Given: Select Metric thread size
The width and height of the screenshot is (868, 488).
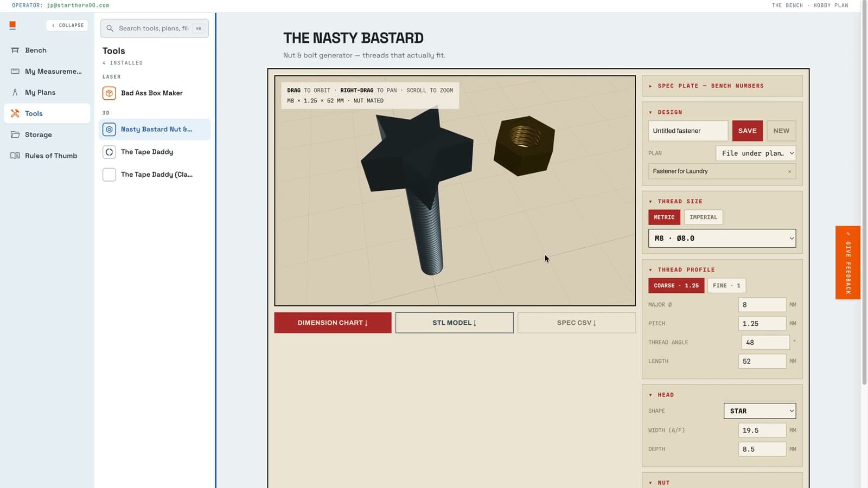Looking at the screenshot, I should [664, 217].
